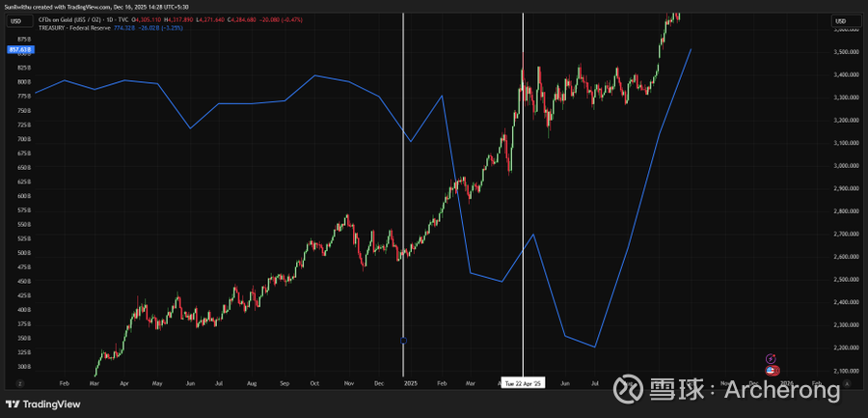Click the 774.32 B treasury value

point(124,27)
